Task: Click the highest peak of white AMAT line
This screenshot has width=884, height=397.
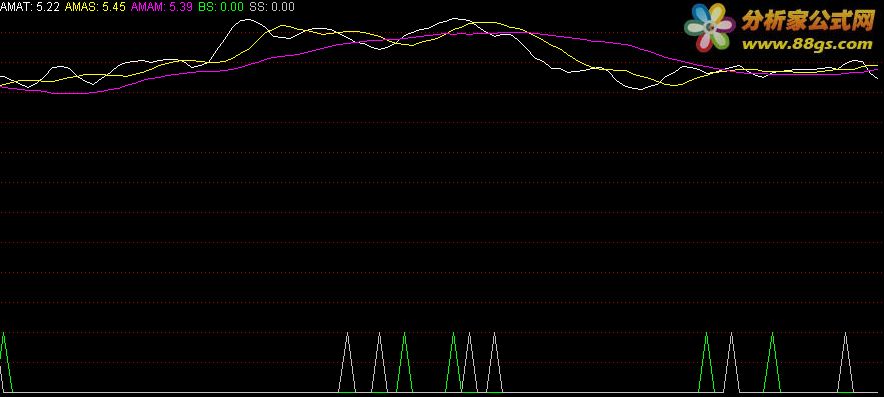Action: (x=246, y=20)
